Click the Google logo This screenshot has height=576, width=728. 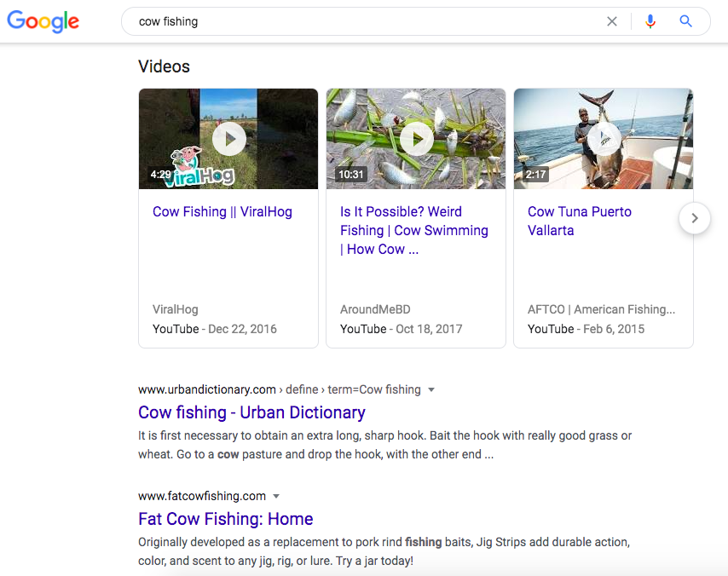point(43,21)
